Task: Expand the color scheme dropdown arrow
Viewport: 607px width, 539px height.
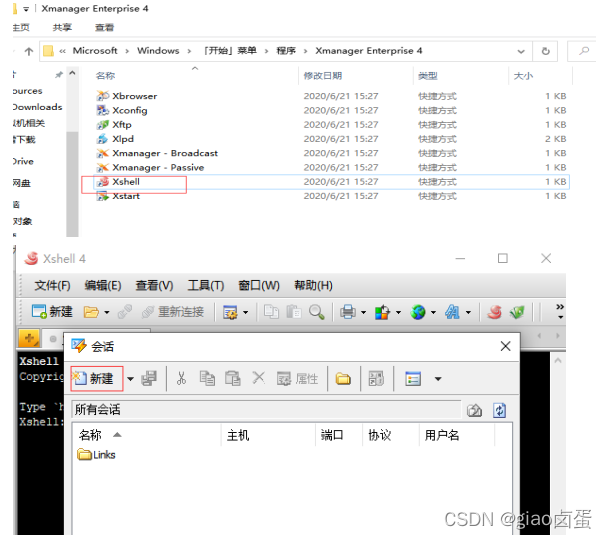Action: pyautogui.click(x=398, y=312)
